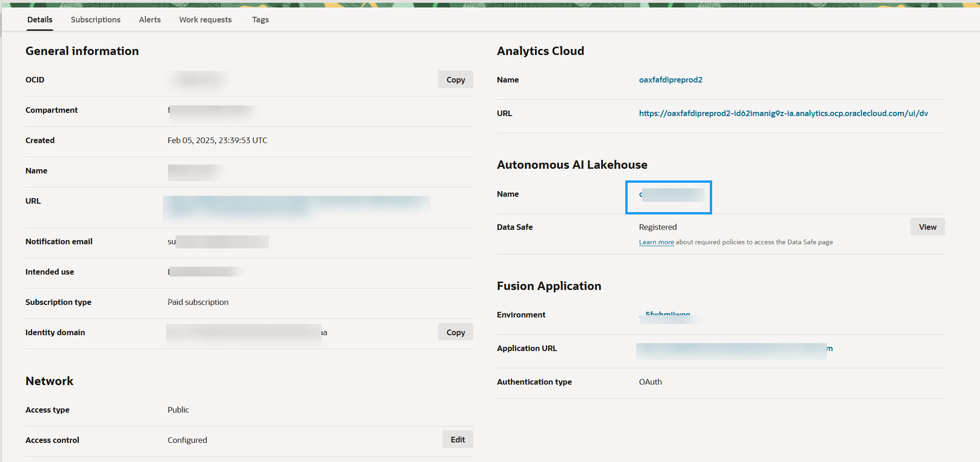Copy the Identity domain value

coord(455,331)
